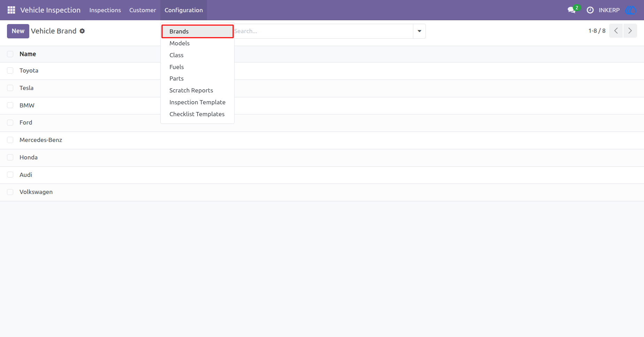Click the Vehicle Inspection app title
Screen dimensions: 644x337
coord(51,10)
